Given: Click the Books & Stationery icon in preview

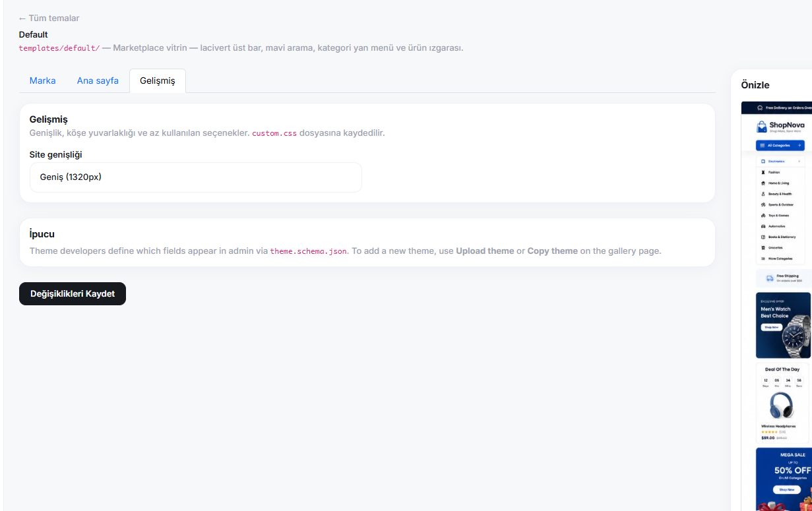Looking at the screenshot, I should pos(763,237).
